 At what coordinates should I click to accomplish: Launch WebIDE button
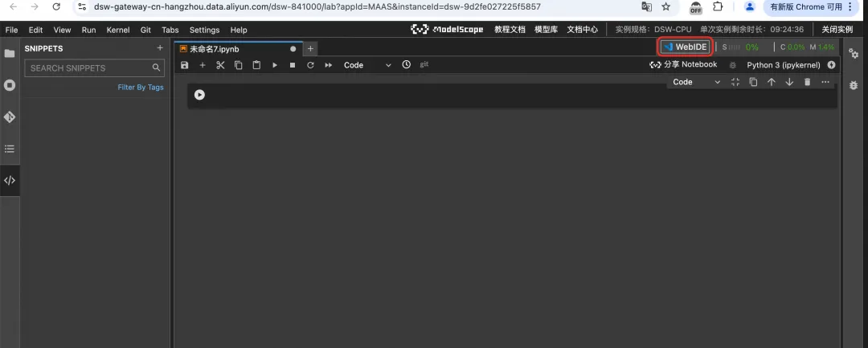[x=686, y=47]
